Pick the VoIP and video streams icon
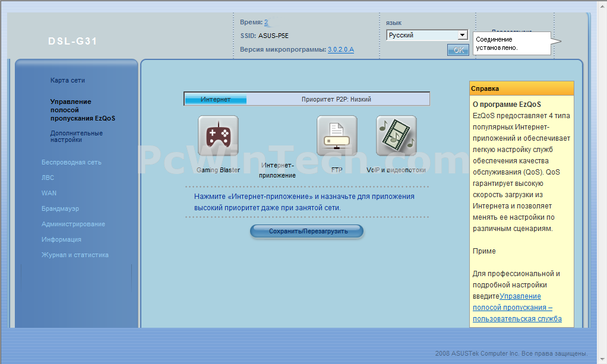Screen dimensions: 607x364 396,135
